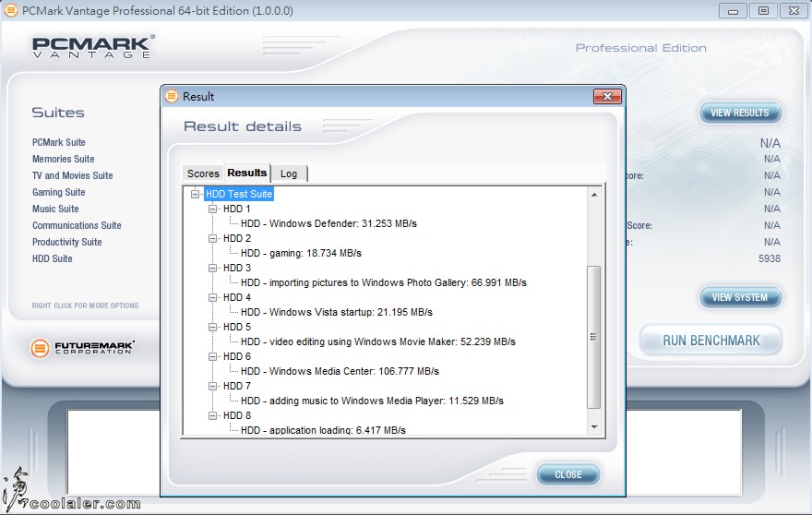Click the VIEW RESULTS button
The height and width of the screenshot is (515, 812).
pos(740,113)
